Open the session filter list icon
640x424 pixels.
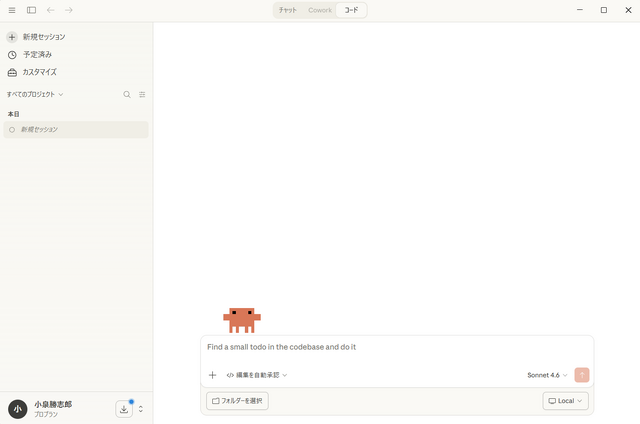coord(142,94)
